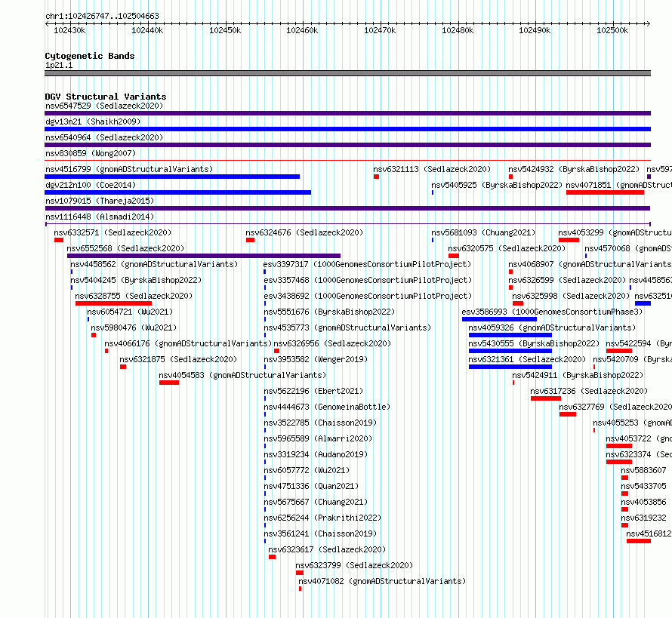Click the blue bar under esv3586993
This screenshot has height=618, width=672.
499,319
